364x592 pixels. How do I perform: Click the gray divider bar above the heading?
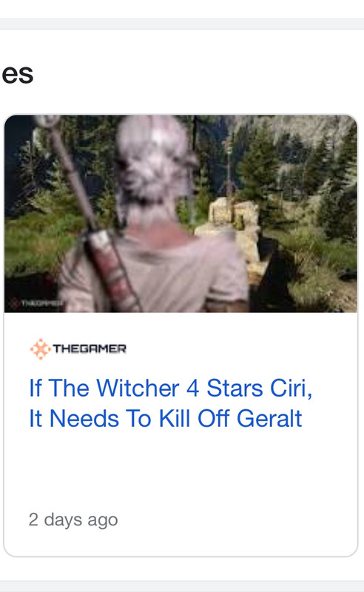(x=182, y=24)
